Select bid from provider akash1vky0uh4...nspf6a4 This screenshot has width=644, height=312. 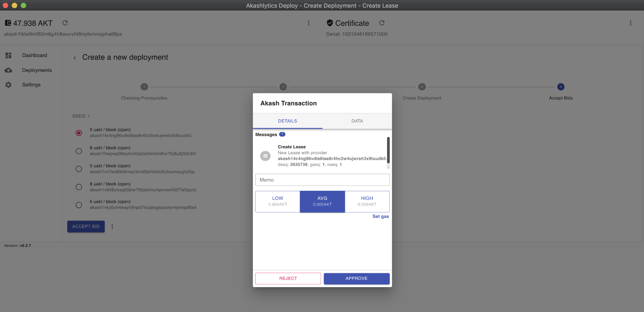(79, 205)
